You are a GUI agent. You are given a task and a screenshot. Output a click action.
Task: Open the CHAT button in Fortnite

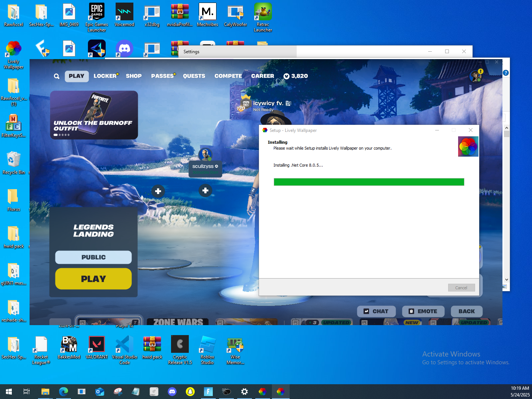coord(376,311)
